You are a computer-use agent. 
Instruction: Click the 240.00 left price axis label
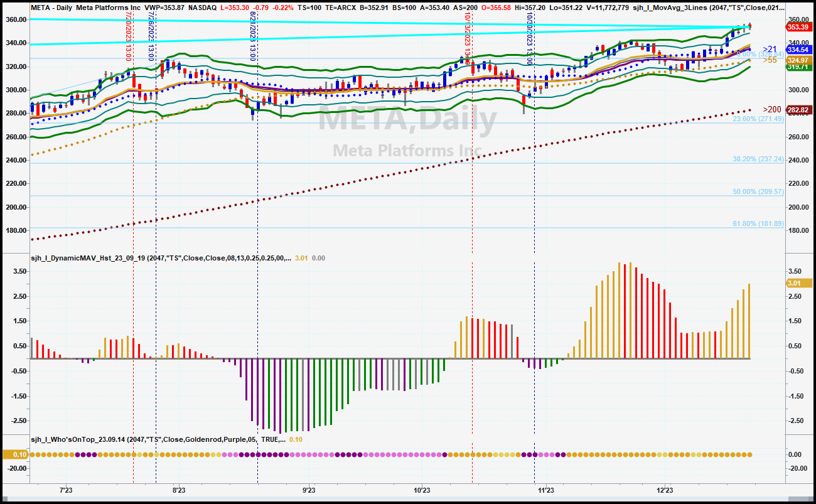(15, 160)
